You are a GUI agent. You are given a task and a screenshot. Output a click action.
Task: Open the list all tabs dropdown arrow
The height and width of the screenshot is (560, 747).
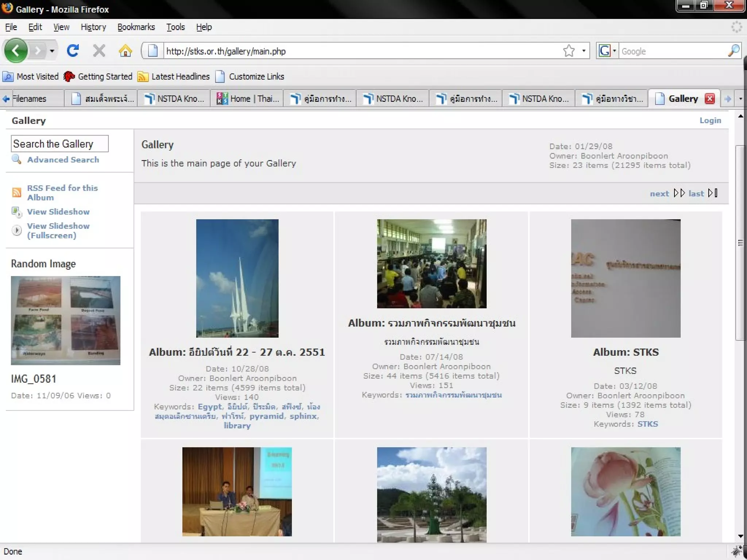(x=740, y=98)
